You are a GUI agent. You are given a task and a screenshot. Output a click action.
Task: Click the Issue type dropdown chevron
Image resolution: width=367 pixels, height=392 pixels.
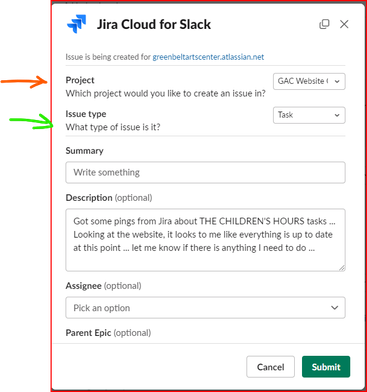point(337,115)
